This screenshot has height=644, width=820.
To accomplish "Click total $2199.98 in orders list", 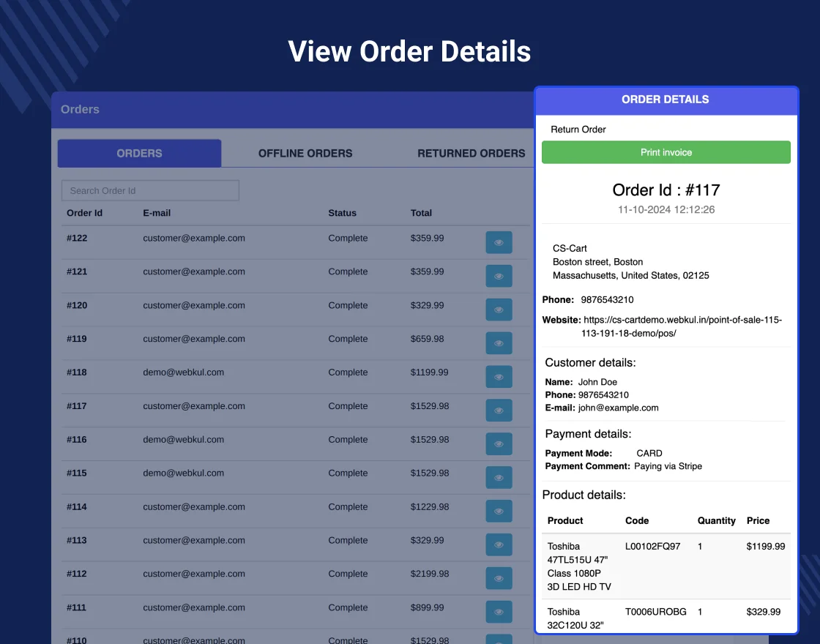I will click(429, 574).
